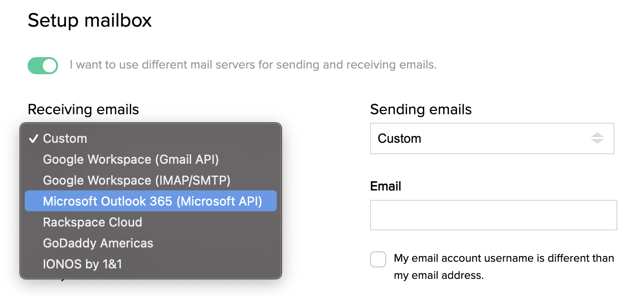Viewport: 644px width, 296px height.
Task: Pick GoDaddy Americas from the list
Action: 150,243
